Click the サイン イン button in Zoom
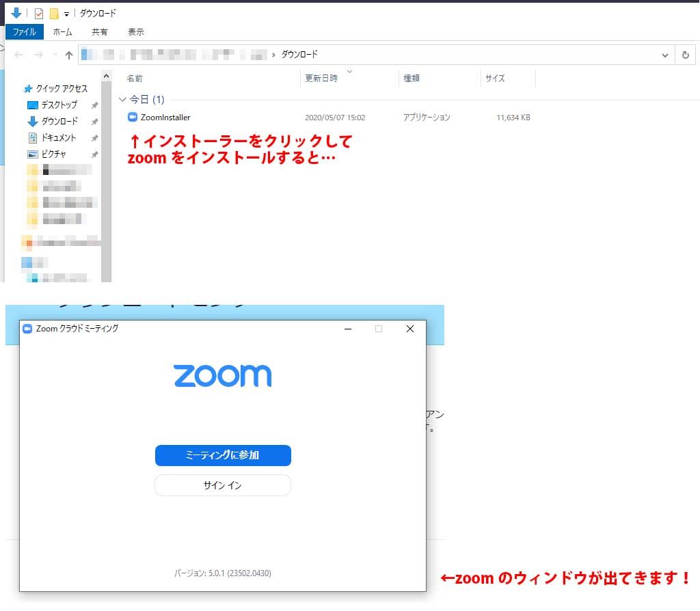 click(x=223, y=485)
